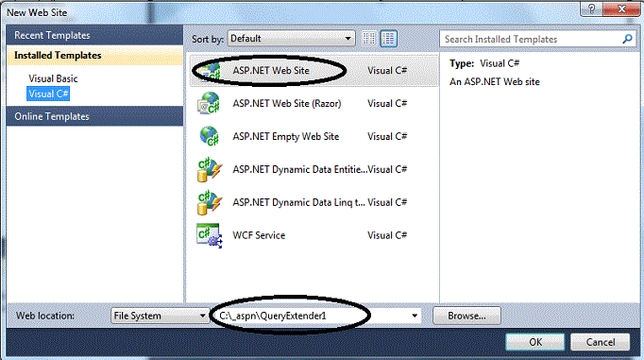The height and width of the screenshot is (360, 644).
Task: Click 'An ASP.NET Web site' description
Action: pos(495,82)
